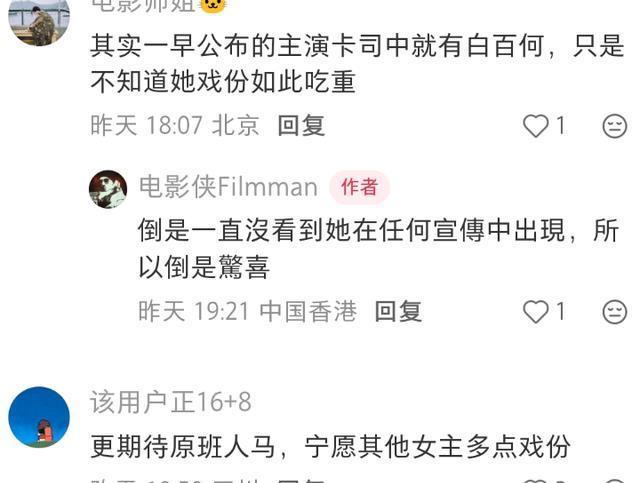Open the profile picture of 电影侠Filmman

pos(108,189)
